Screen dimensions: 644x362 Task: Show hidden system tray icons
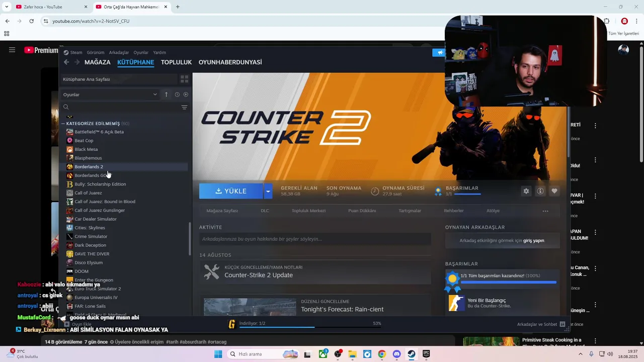coord(581,354)
